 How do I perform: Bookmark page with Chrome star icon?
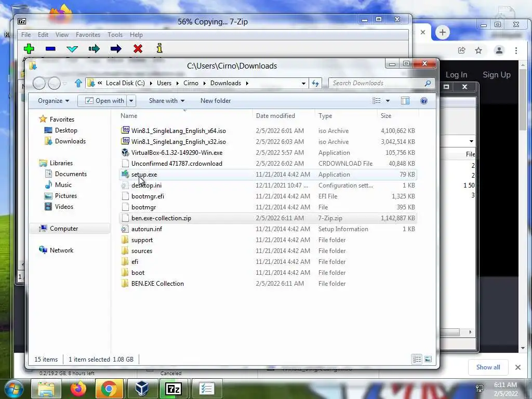pos(478,50)
